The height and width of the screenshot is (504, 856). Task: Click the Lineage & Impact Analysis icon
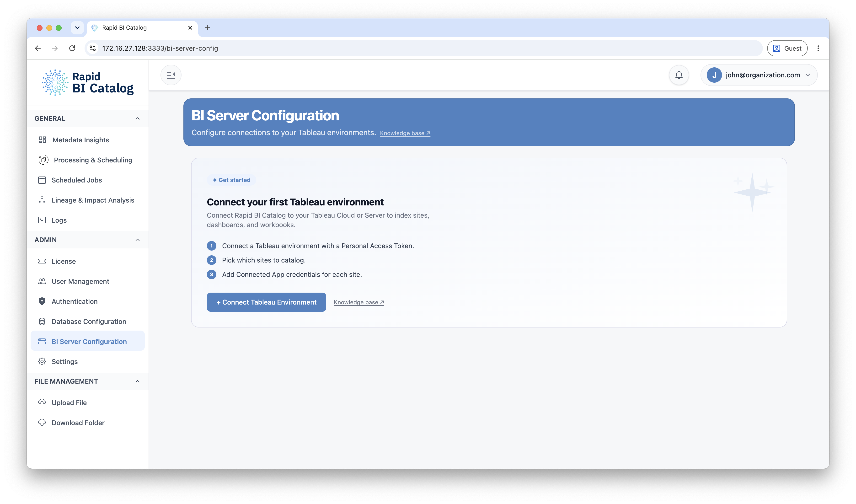(x=42, y=200)
